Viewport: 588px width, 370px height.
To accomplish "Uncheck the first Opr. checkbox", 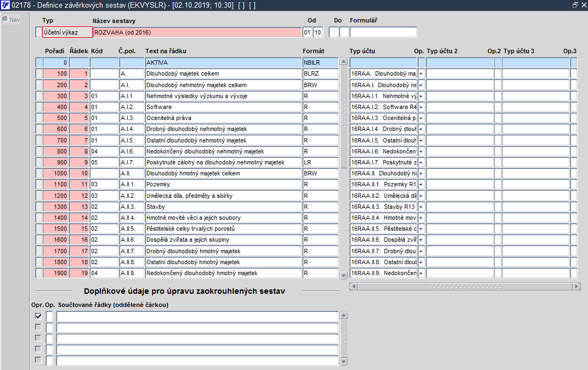I will 38,316.
